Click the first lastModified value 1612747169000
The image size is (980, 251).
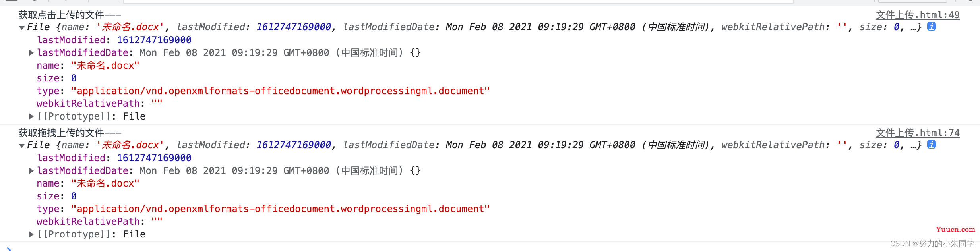[154, 40]
